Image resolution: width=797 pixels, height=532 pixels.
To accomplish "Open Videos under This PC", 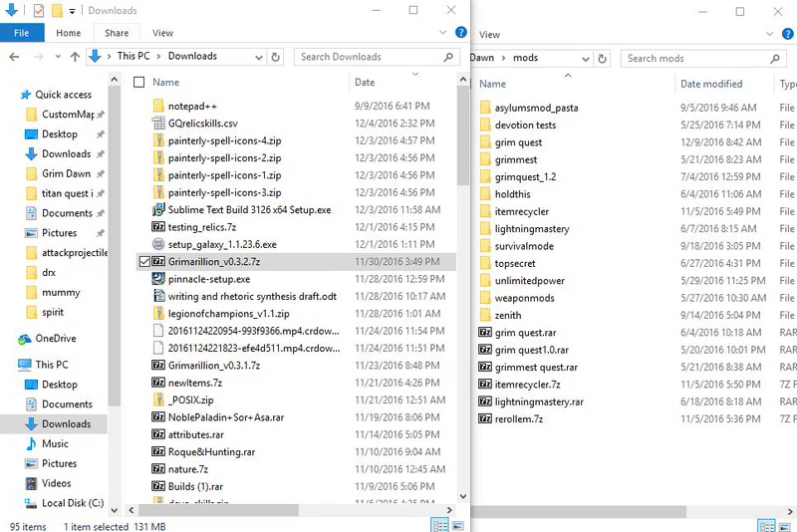I will click(48, 483).
